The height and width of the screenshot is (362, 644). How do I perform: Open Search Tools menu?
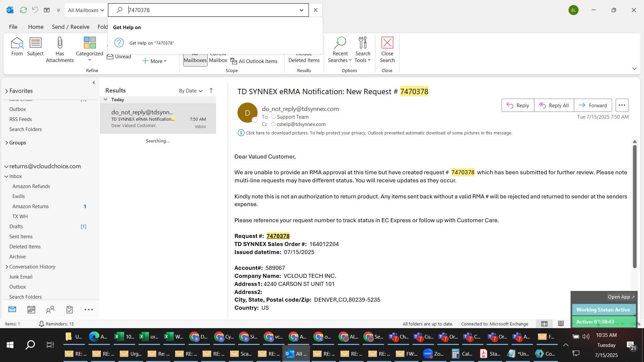point(363,50)
